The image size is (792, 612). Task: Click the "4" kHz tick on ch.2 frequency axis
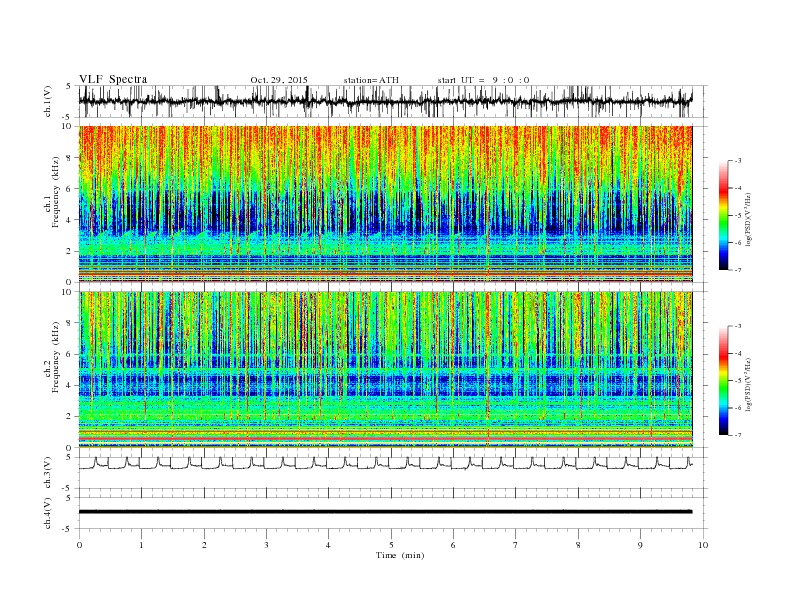coord(70,385)
